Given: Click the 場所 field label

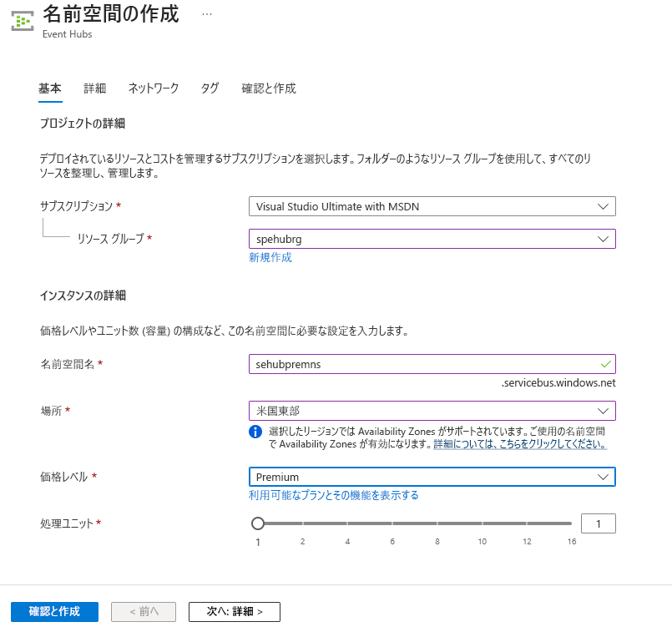Looking at the screenshot, I should 51,411.
